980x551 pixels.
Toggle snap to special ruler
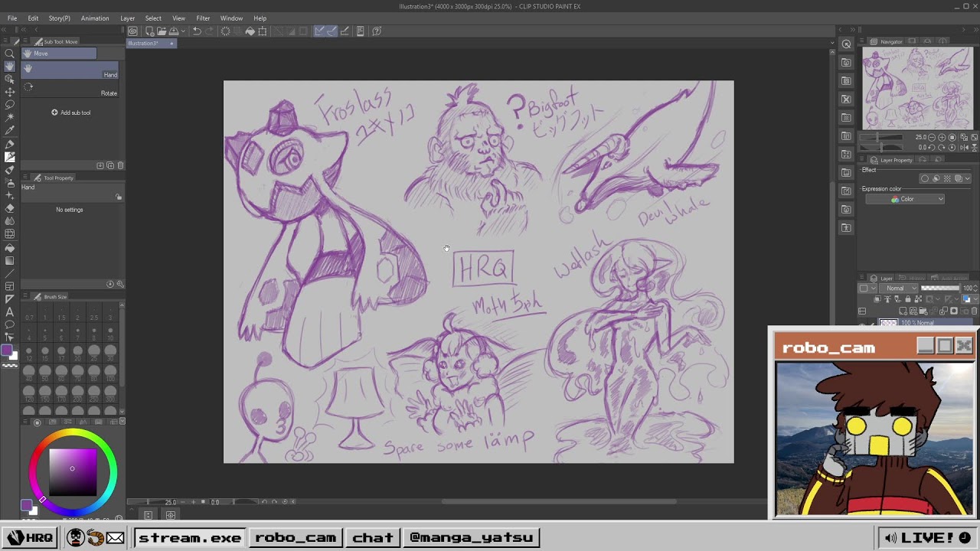click(x=332, y=31)
